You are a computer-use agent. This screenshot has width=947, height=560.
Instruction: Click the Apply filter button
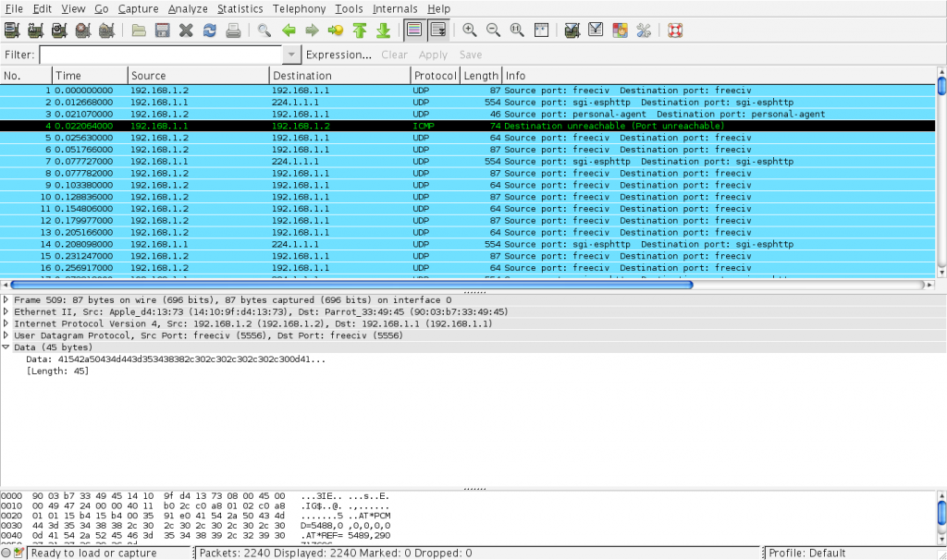[433, 55]
